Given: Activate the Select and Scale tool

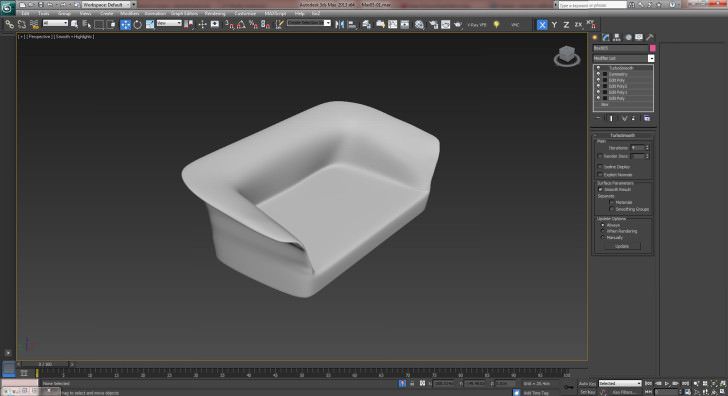Looking at the screenshot, I should click(150, 24).
